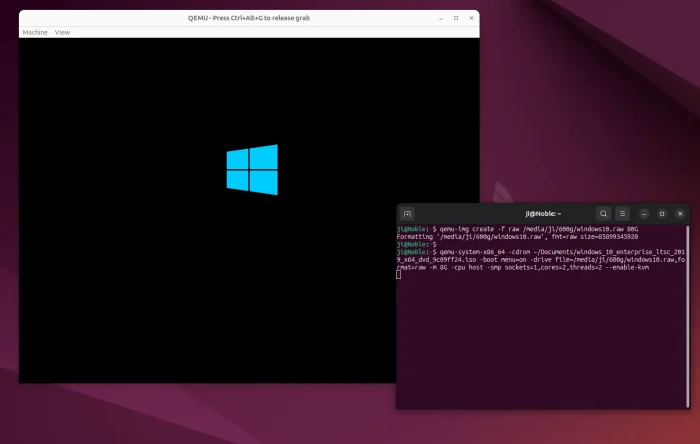Image resolution: width=700 pixels, height=444 pixels.
Task: Open the View menu in QEMU
Action: [x=62, y=32]
